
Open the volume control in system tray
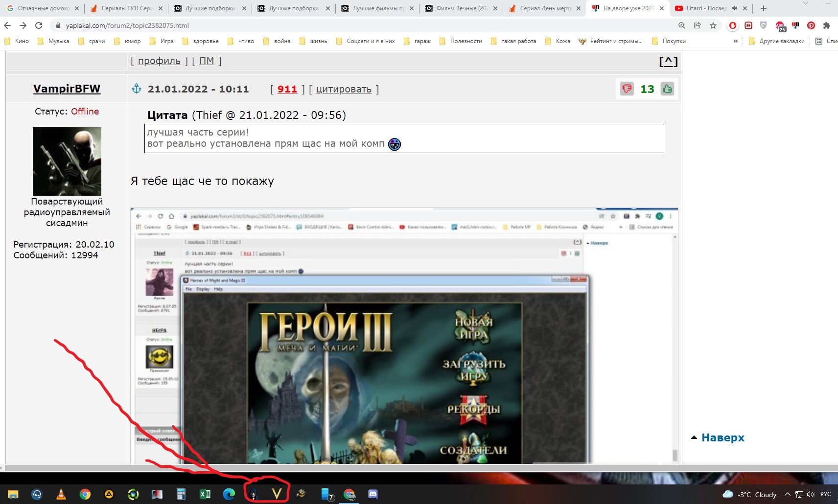click(811, 494)
